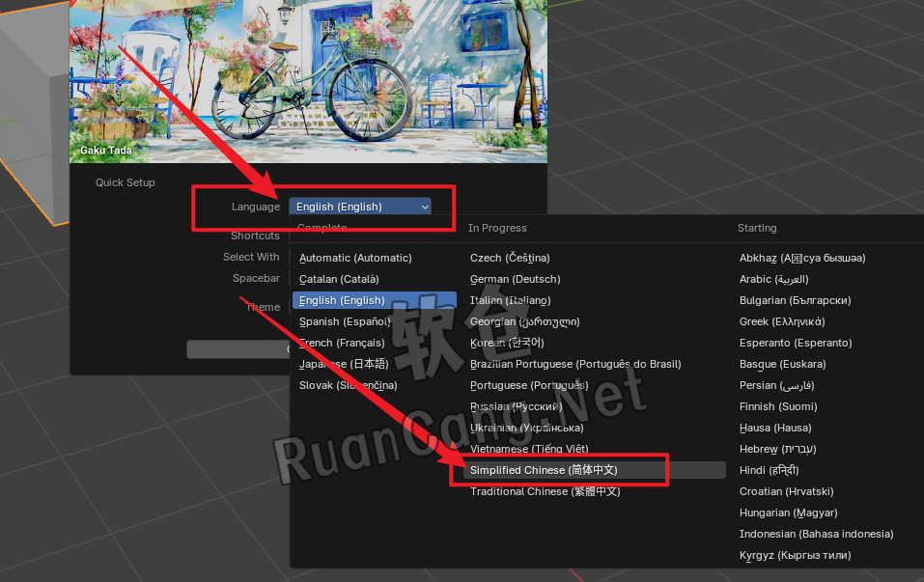Choose Bulgarian (Български) language
This screenshot has width=924, height=582.
tap(795, 300)
